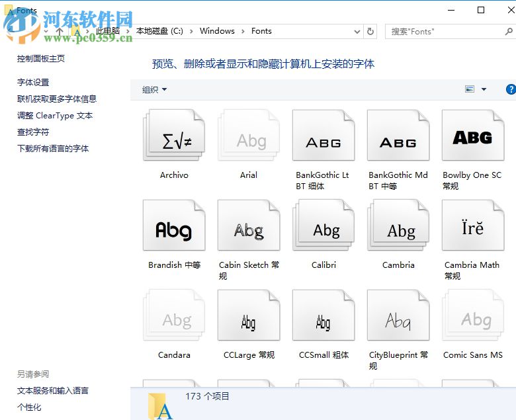Click the Calibri font name label
The height and width of the screenshot is (420, 516).
pyautogui.click(x=323, y=265)
